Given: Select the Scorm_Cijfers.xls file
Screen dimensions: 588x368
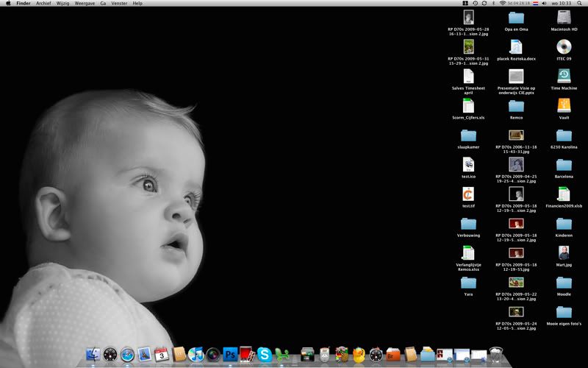Looking at the screenshot, I should coord(468,105).
